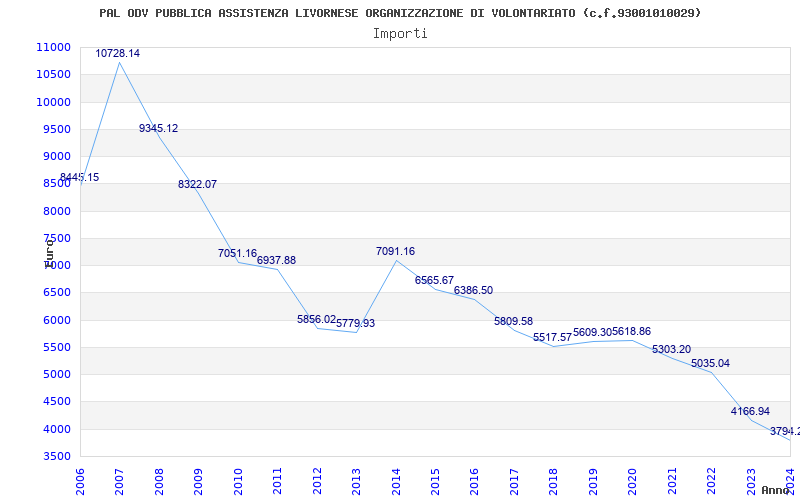Click x-axis year 2017
Image resolution: width=800 pixels, height=500 pixels.
click(x=514, y=482)
